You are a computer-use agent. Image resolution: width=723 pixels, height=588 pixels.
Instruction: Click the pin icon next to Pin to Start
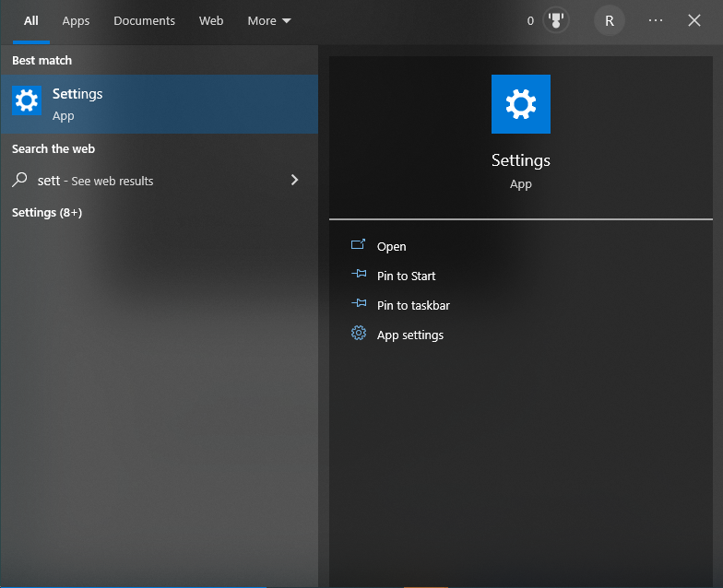click(x=359, y=274)
